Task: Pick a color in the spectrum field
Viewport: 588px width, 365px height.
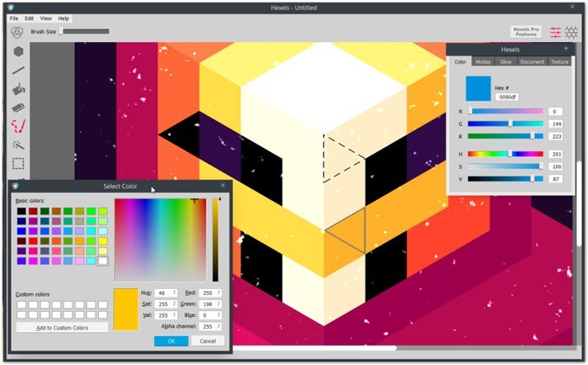Action: click(161, 240)
